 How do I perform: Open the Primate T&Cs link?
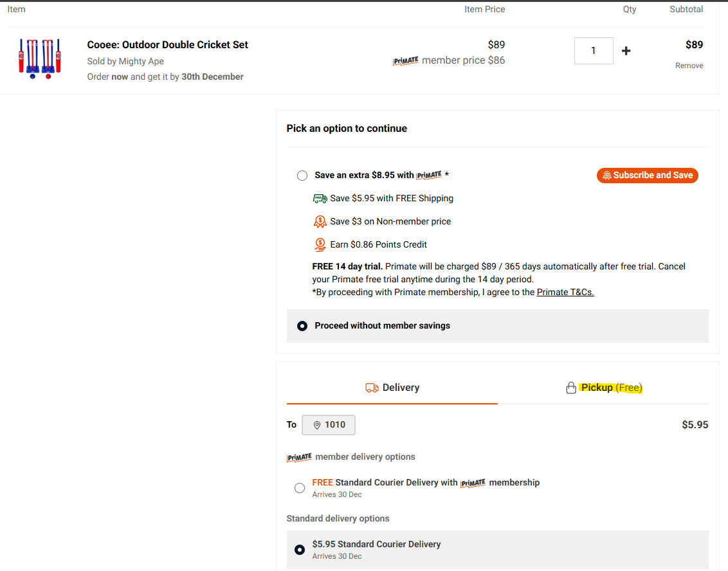565,292
